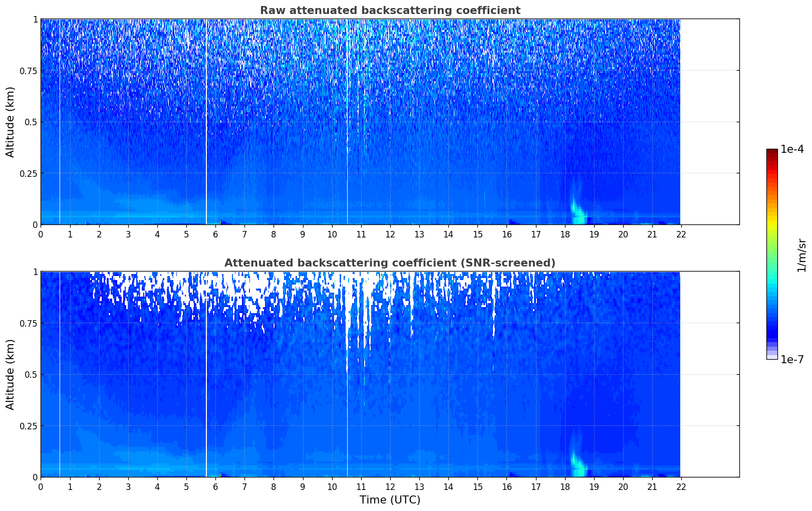Click the '0.5' altitude tick on the screened plot
Viewport: 812px width, 511px height.
click(31, 374)
